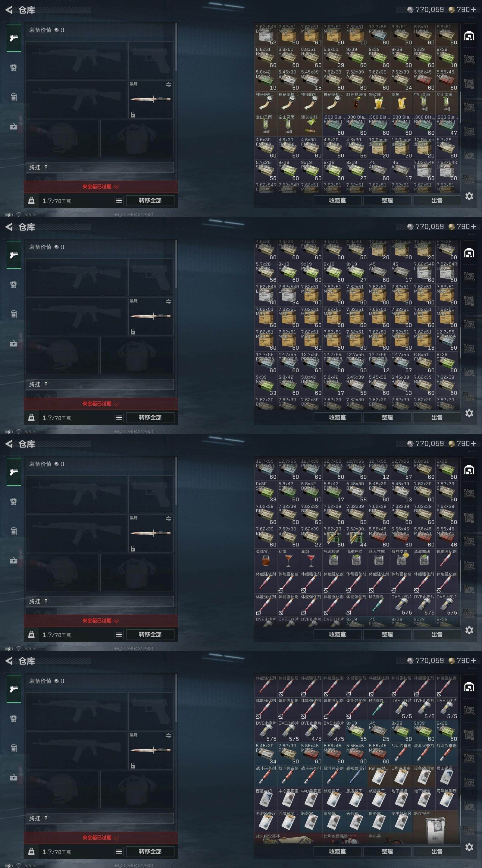
Task: Toggle list view icon beside 转移全部 in bottom view
Action: coord(119,851)
